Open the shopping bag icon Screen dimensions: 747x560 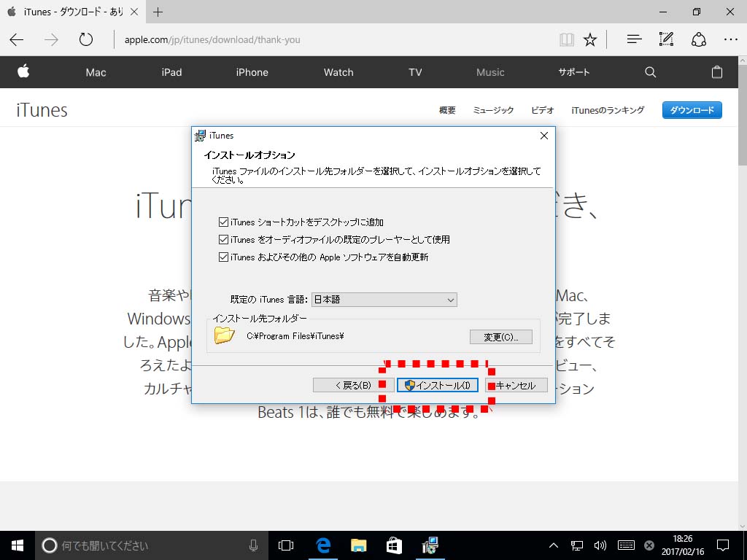point(717,72)
